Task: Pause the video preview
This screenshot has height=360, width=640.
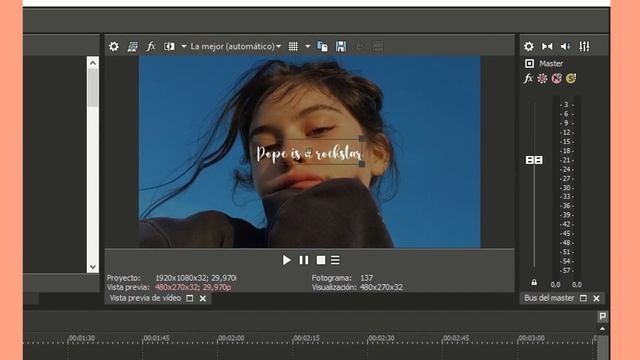Action: click(x=304, y=260)
